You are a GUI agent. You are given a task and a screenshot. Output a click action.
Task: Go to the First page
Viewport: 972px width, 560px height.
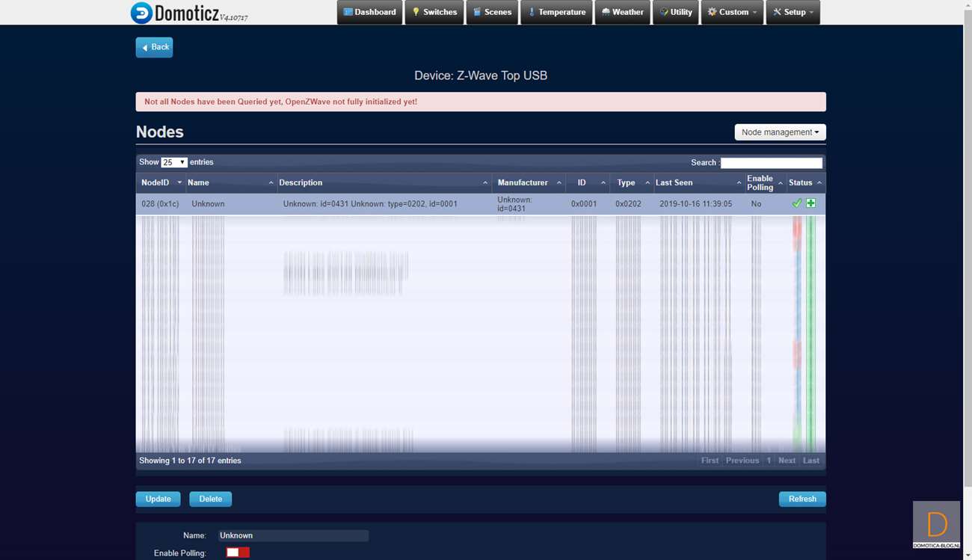(710, 461)
